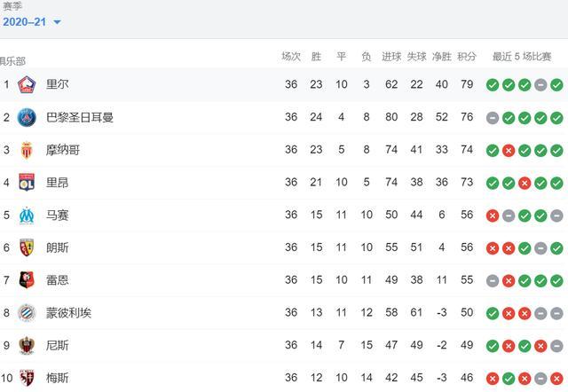The height and width of the screenshot is (392, 568).
Task: Select the 蒙彼利埃 team name
Action: coord(68,312)
